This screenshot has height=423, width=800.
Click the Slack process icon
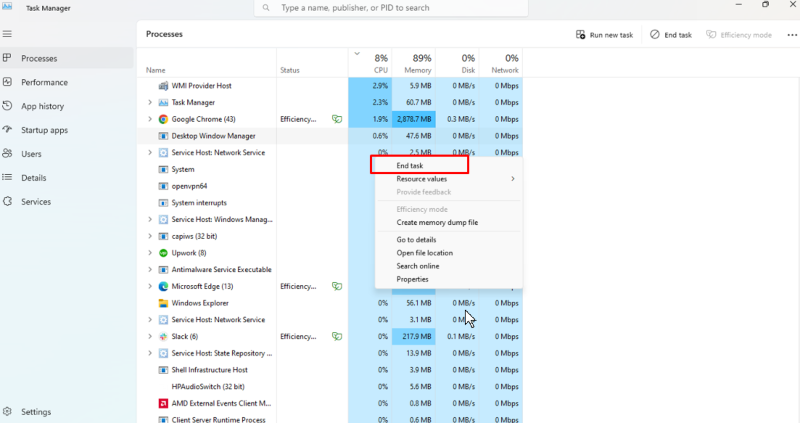(x=163, y=336)
